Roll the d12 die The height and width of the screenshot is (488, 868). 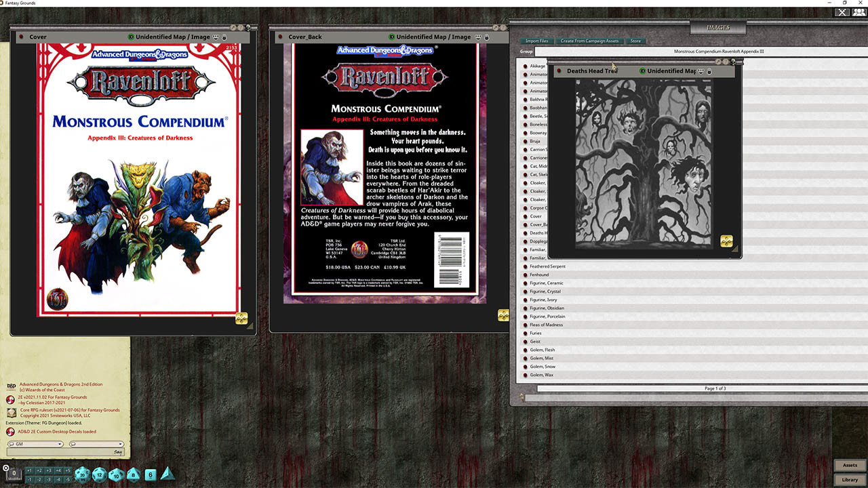point(98,474)
